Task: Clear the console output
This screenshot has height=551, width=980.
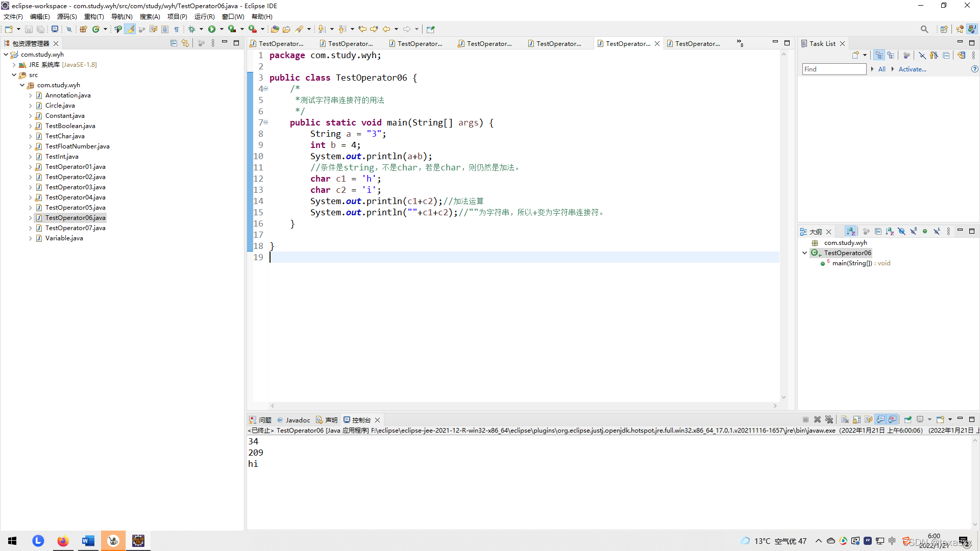Action: (845, 419)
